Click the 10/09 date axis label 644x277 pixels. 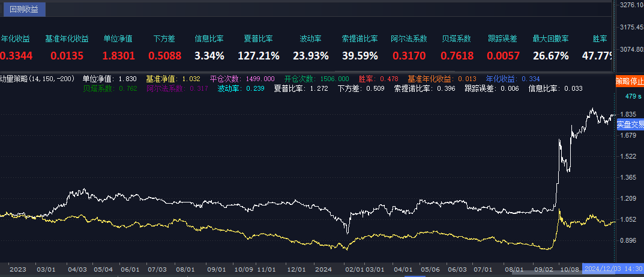pyautogui.click(x=244, y=269)
